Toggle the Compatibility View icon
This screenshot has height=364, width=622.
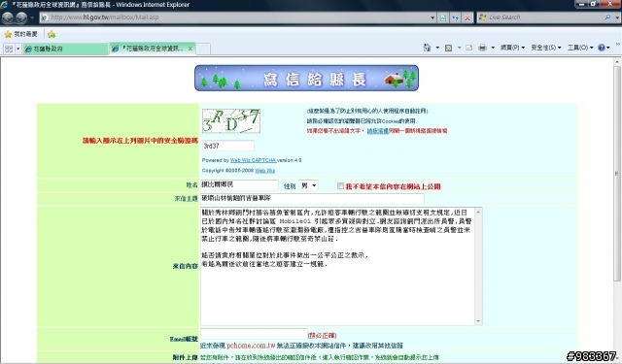point(443,17)
